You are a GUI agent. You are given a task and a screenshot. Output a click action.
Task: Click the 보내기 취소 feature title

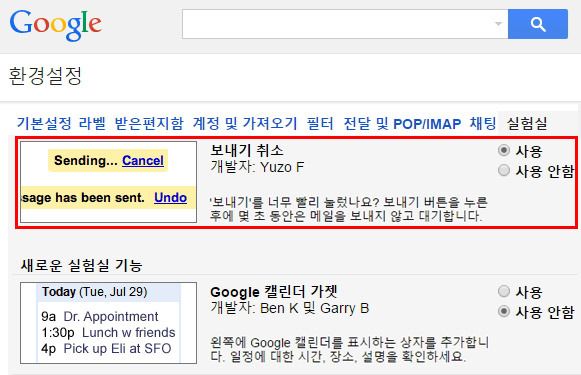click(x=247, y=150)
